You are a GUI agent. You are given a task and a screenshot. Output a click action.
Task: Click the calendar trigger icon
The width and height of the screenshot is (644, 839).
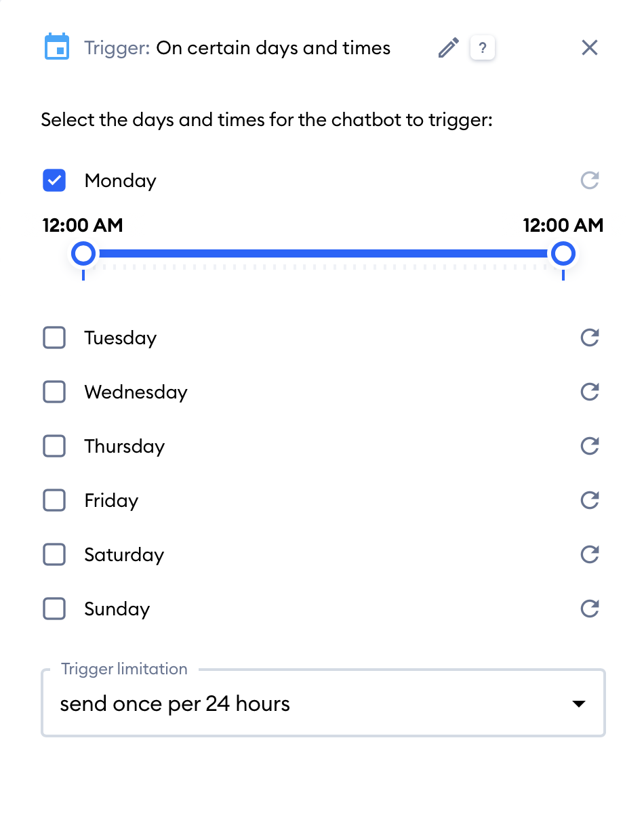57,47
